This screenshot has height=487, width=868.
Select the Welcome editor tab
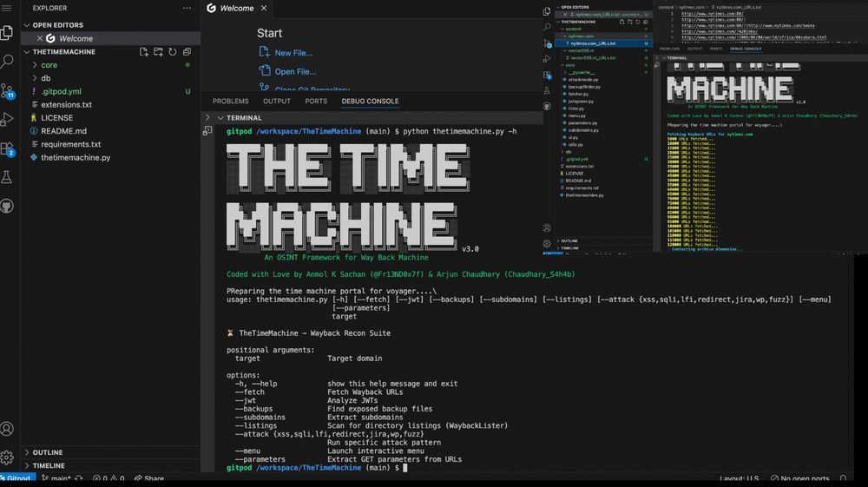point(236,9)
